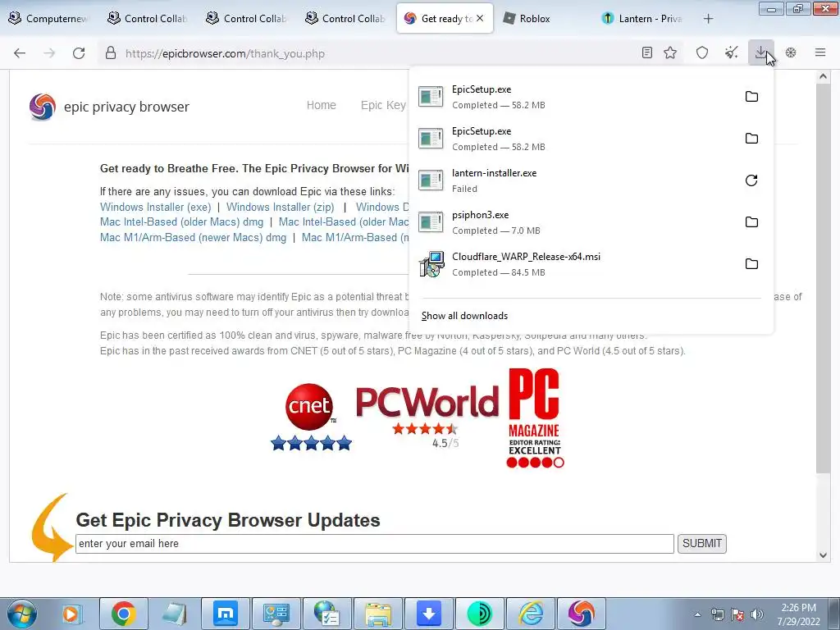The height and width of the screenshot is (630, 840).
Task: Download via Windows Installer (zip) link
Action: point(281,207)
